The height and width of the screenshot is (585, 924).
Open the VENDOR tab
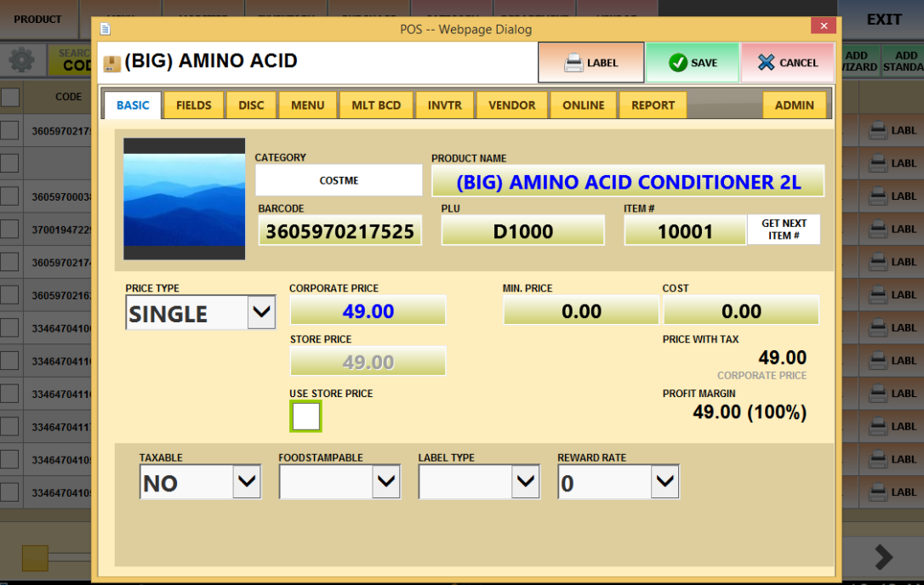pos(511,105)
